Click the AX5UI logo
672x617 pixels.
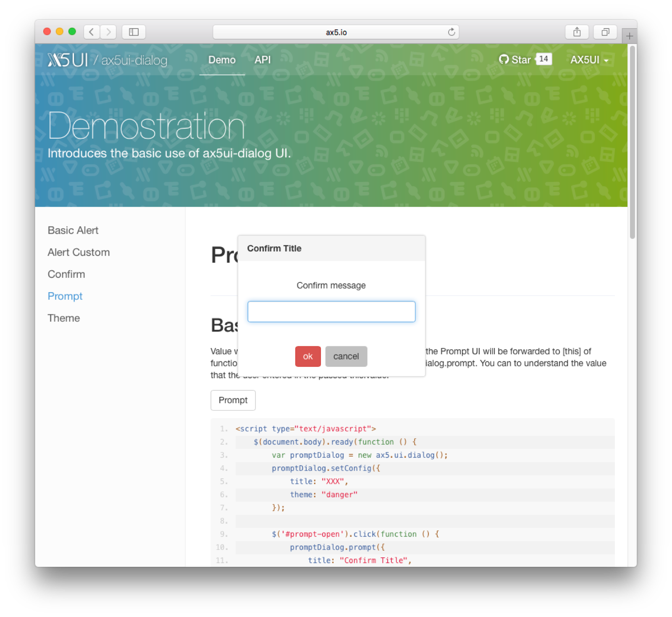click(x=68, y=60)
